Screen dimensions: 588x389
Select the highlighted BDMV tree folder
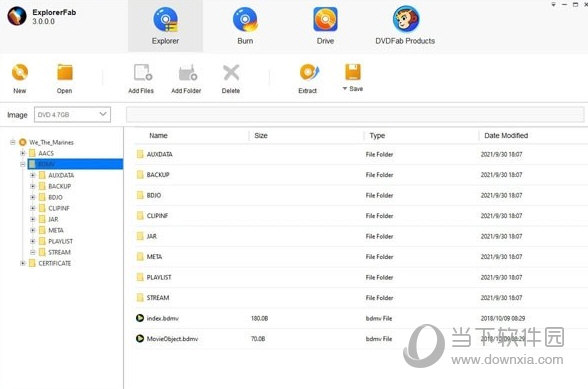75,164
